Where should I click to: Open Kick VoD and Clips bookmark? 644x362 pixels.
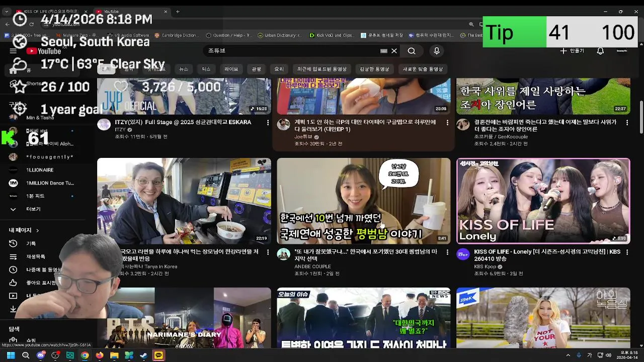[332, 35]
